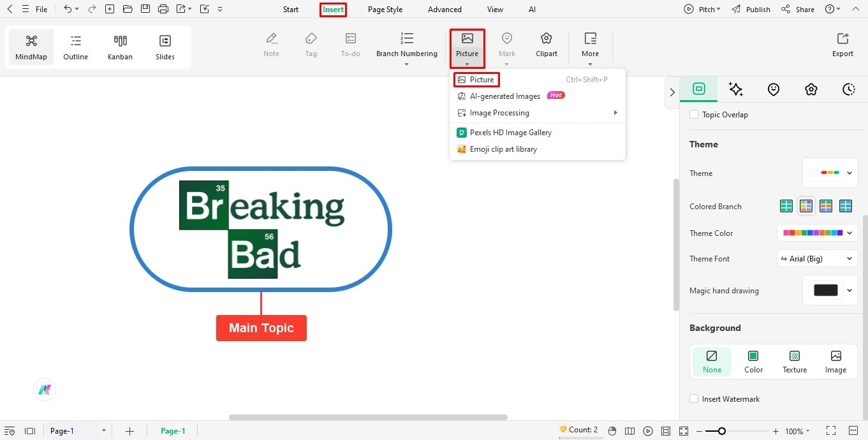Create a new document with the plus icon
This screenshot has height=440, width=868.
(x=110, y=10)
